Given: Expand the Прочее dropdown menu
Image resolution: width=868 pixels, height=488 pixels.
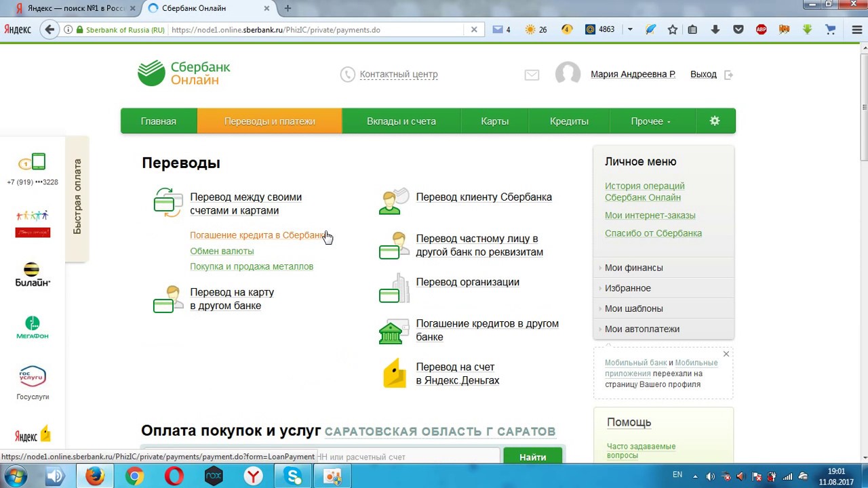Looking at the screenshot, I should (650, 121).
